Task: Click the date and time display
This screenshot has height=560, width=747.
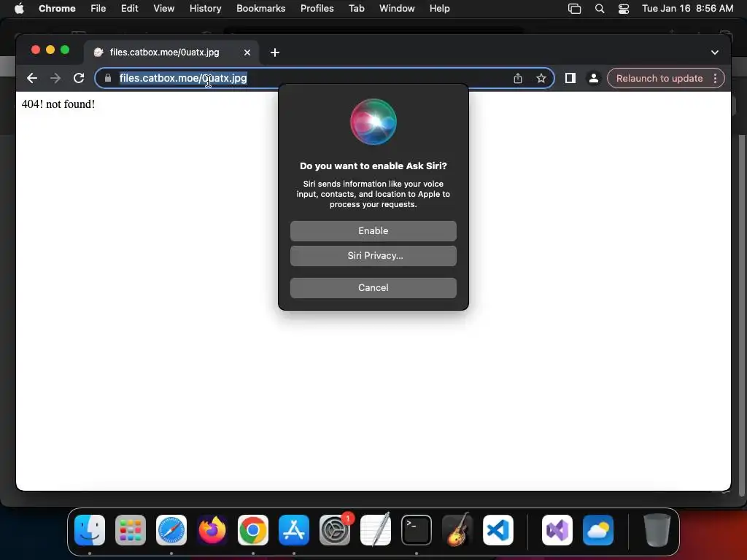Action: [x=687, y=8]
